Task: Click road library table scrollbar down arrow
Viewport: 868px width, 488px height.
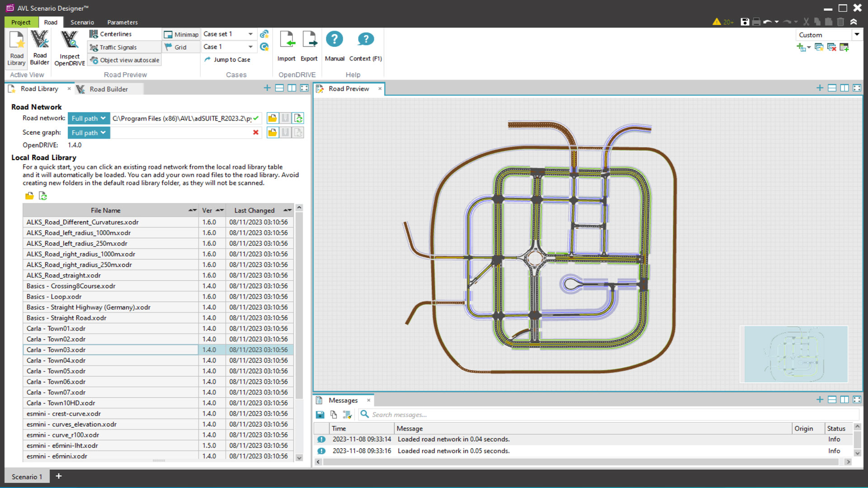Action: point(299,457)
